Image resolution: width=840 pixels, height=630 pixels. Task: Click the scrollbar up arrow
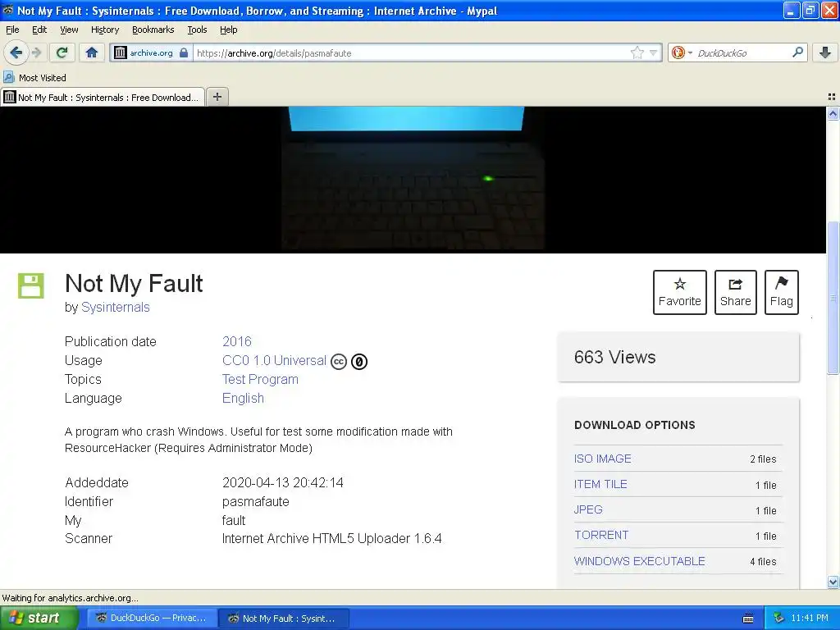point(833,113)
